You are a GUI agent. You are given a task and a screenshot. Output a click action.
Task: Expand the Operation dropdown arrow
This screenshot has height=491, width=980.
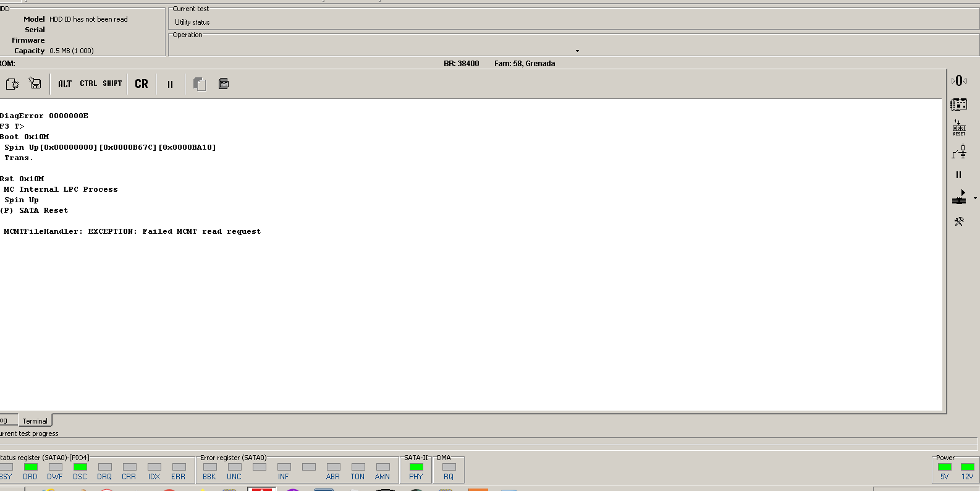pyautogui.click(x=577, y=51)
